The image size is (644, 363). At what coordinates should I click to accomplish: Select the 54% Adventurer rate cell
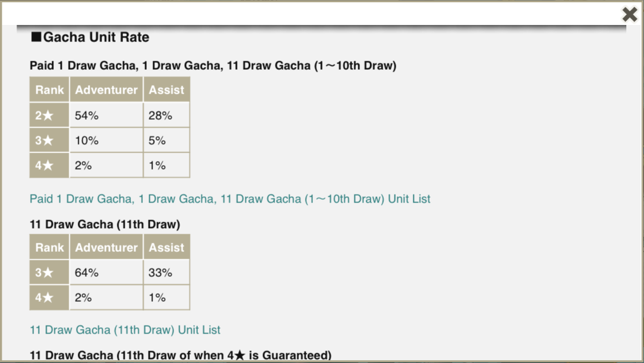coord(106,116)
